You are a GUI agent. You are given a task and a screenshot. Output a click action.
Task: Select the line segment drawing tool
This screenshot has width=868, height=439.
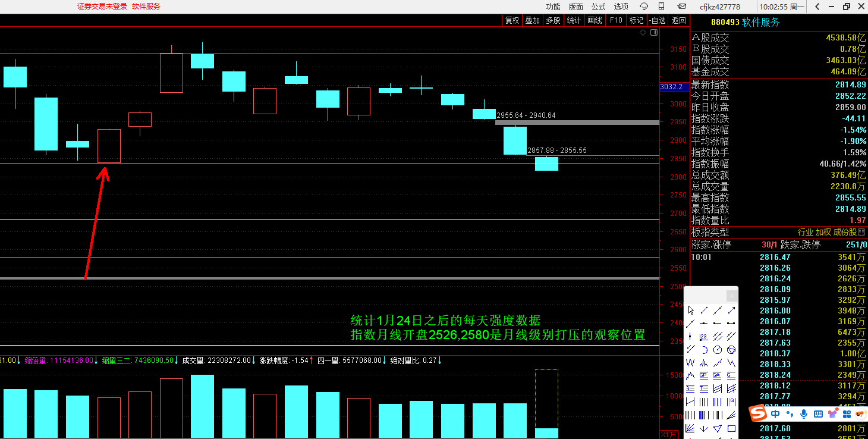[704, 310]
